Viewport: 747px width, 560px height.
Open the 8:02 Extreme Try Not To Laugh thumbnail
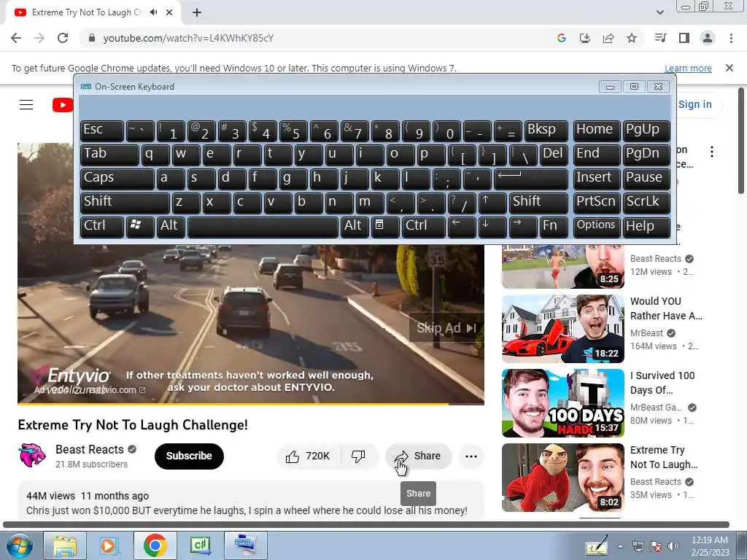[x=563, y=477]
